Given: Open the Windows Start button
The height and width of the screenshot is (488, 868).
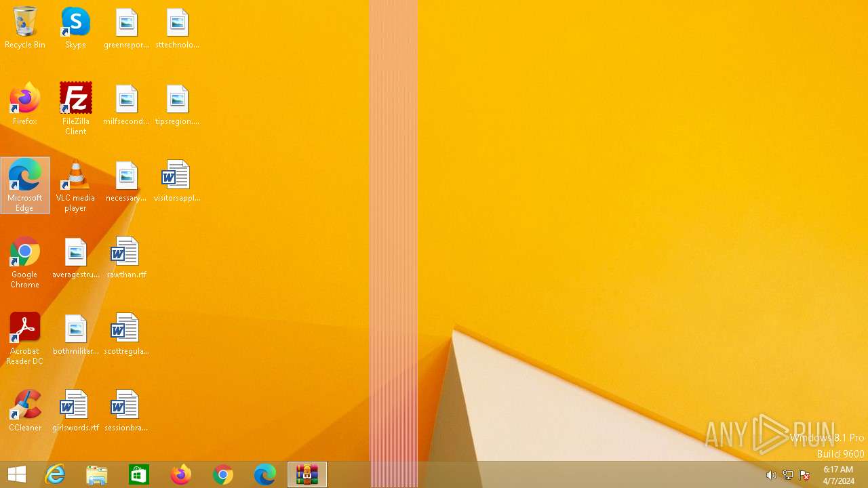Looking at the screenshot, I should [17, 474].
